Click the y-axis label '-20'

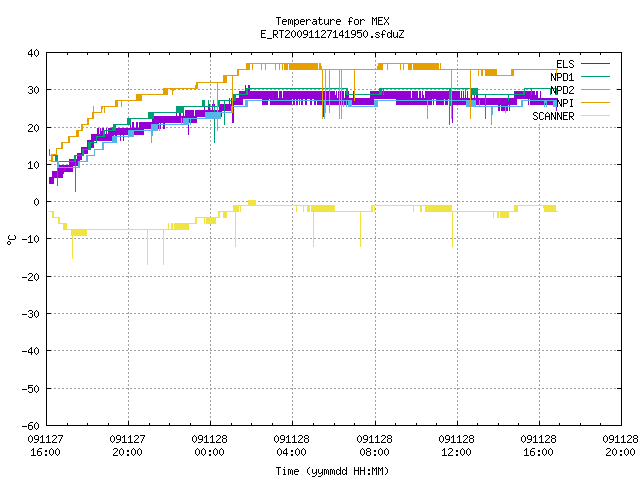click(31, 277)
